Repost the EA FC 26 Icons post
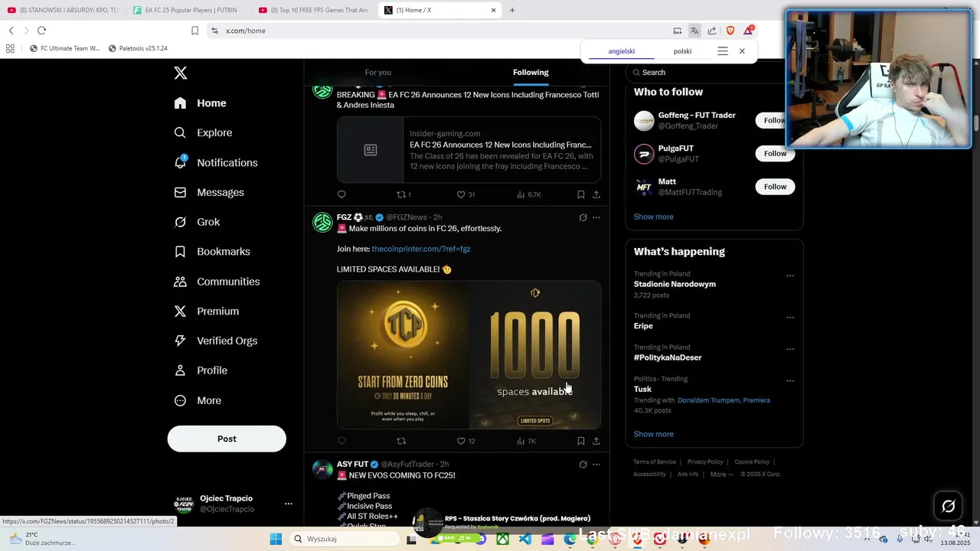 403,194
